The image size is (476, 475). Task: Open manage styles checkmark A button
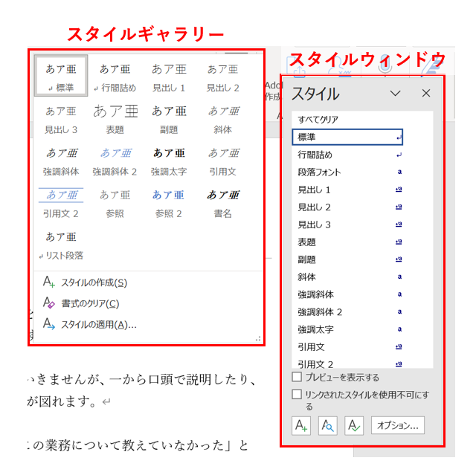pos(354,426)
